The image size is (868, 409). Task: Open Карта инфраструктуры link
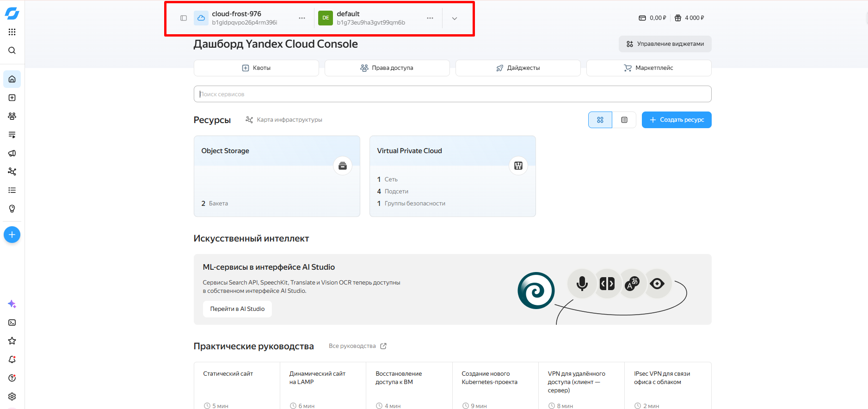click(x=284, y=120)
